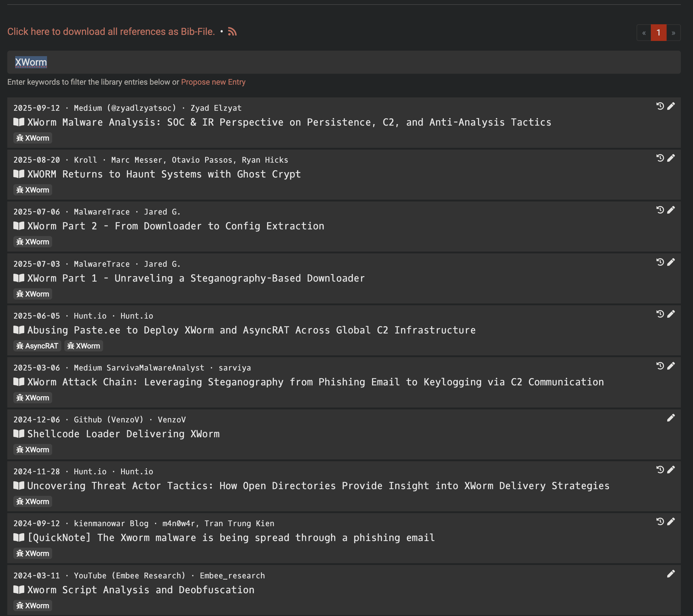Select page 1 in pagination
693x616 pixels.
pyautogui.click(x=658, y=33)
